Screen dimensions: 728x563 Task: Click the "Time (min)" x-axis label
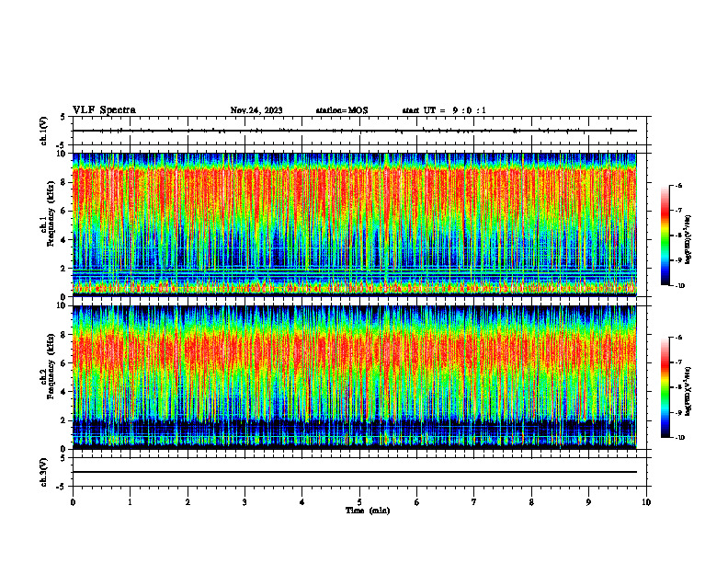pos(368,511)
